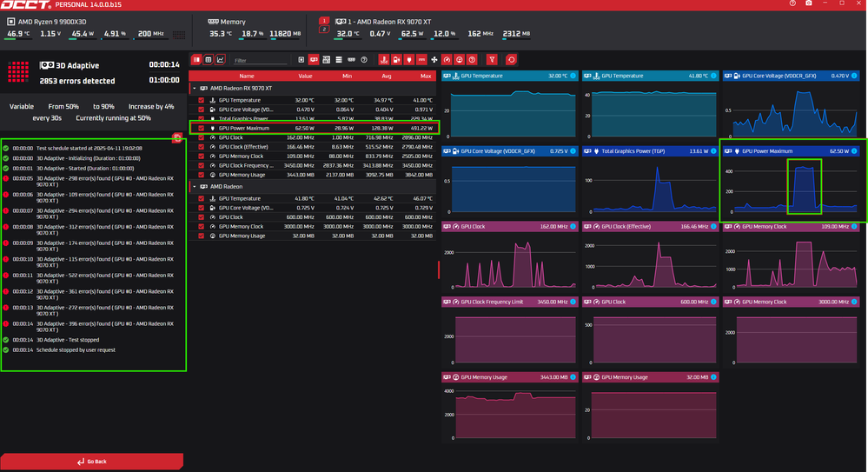
Task: Click the Go Back button
Action: pyautogui.click(x=92, y=461)
